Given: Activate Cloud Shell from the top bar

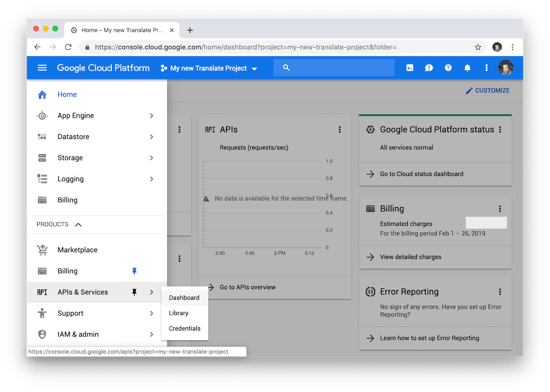Looking at the screenshot, I should pos(409,67).
